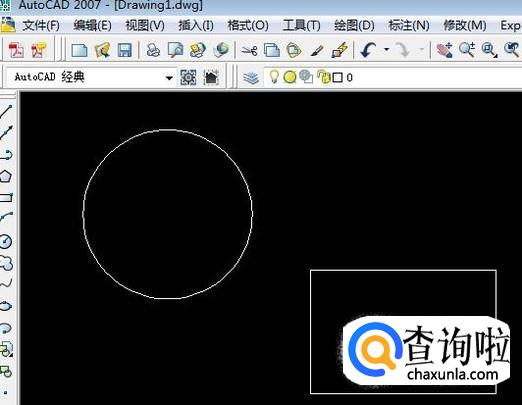Select the Revision Cloud tool
This screenshot has width=522, height=405.
pyautogui.click(x=6, y=263)
